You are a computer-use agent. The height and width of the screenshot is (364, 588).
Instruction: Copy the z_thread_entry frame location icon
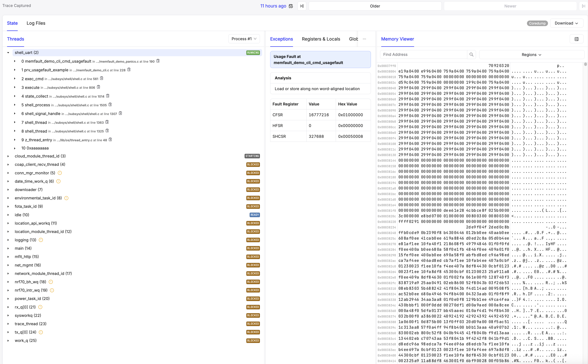click(110, 139)
